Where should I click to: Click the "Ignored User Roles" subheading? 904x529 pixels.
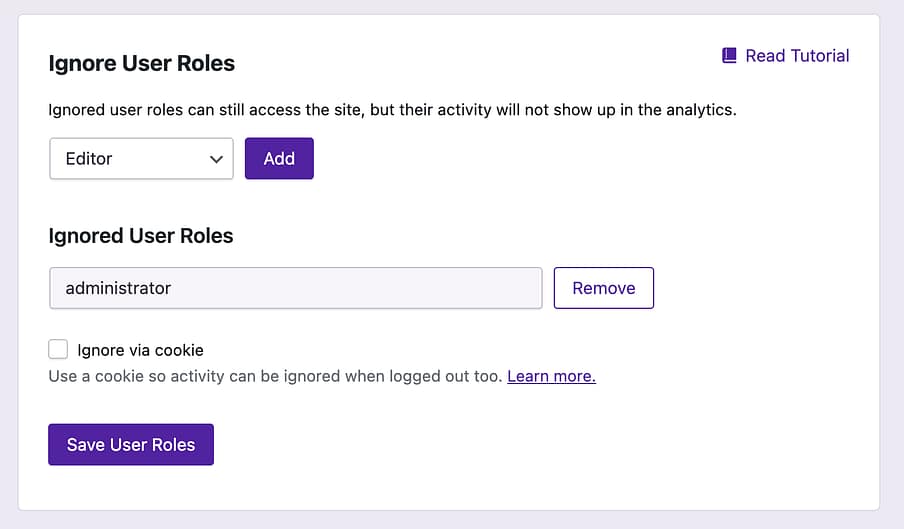coord(140,236)
